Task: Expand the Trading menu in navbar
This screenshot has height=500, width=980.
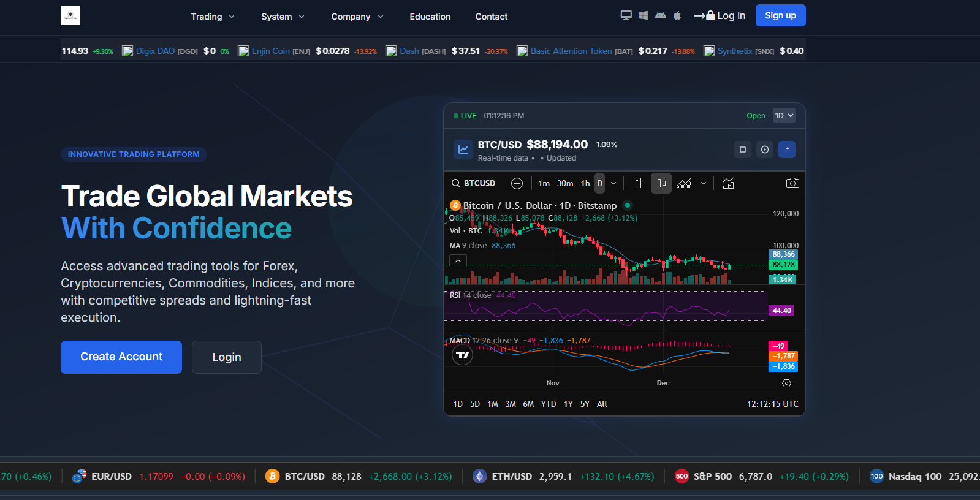Action: [x=212, y=17]
